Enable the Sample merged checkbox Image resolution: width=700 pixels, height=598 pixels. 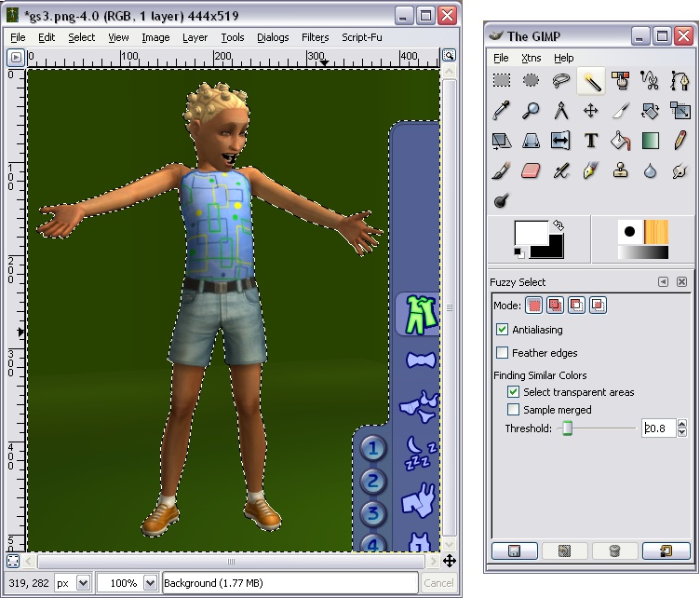(514, 410)
